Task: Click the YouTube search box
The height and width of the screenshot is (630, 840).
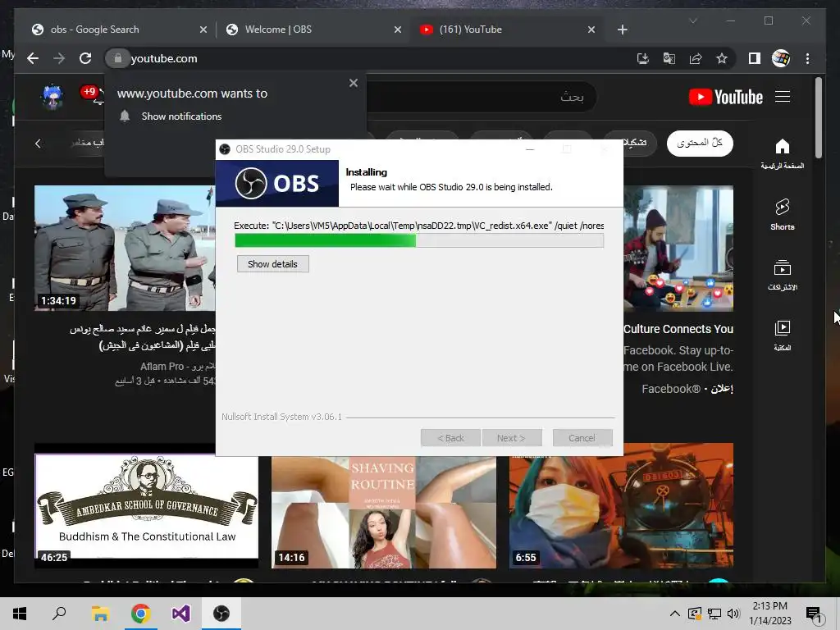Action: (481, 97)
